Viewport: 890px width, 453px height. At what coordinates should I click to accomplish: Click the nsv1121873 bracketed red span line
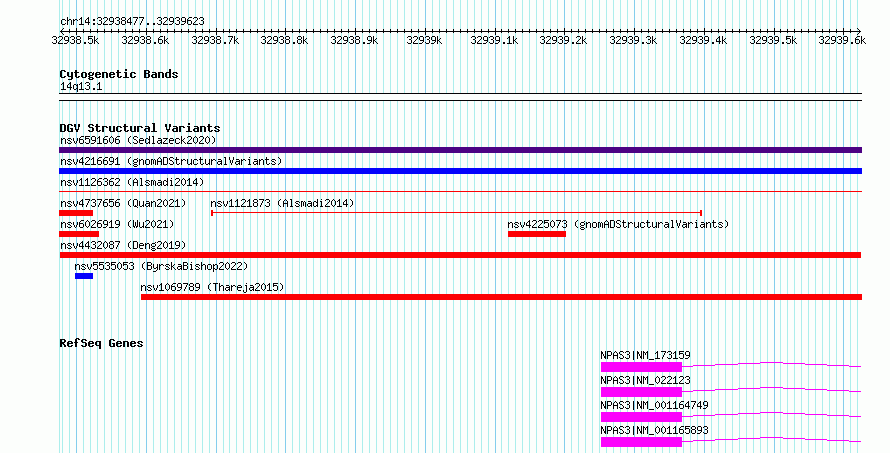tap(457, 213)
